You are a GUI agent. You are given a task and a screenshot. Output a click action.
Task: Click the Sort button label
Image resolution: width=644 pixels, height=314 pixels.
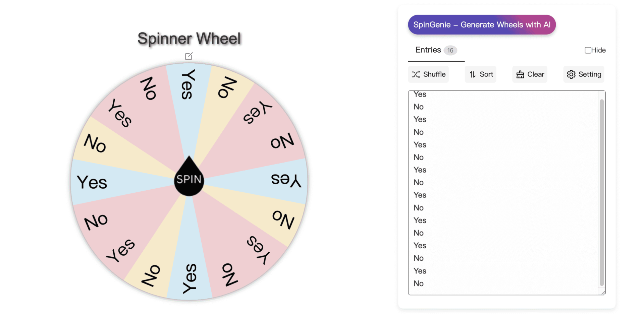tap(486, 74)
